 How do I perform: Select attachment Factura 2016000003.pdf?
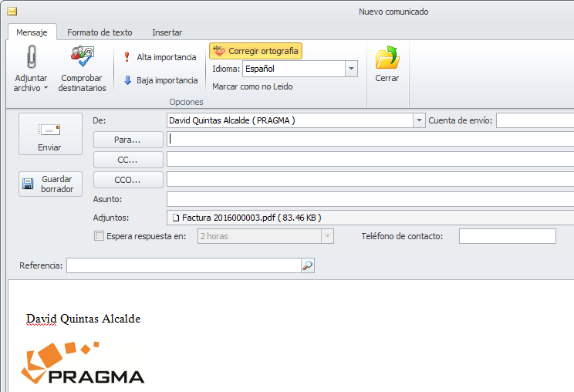pos(248,218)
